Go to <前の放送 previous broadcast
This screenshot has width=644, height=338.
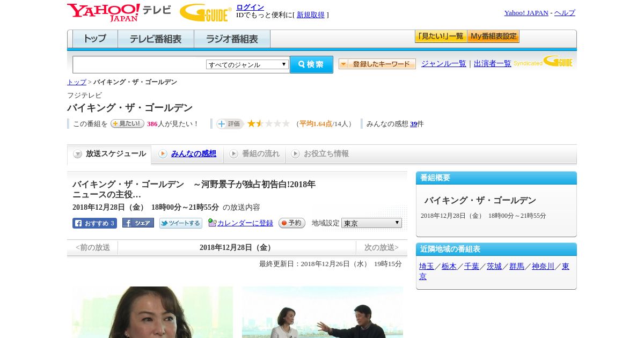[93, 248]
